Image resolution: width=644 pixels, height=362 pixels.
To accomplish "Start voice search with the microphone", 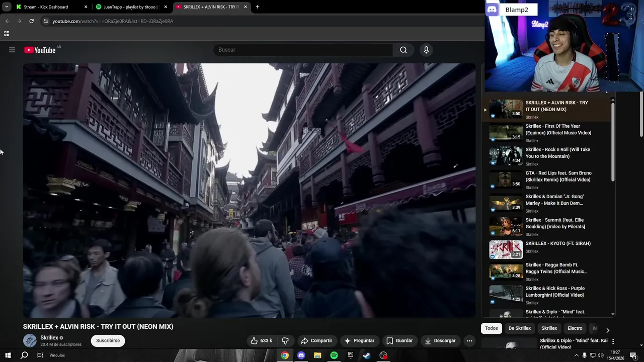I will pos(426,50).
